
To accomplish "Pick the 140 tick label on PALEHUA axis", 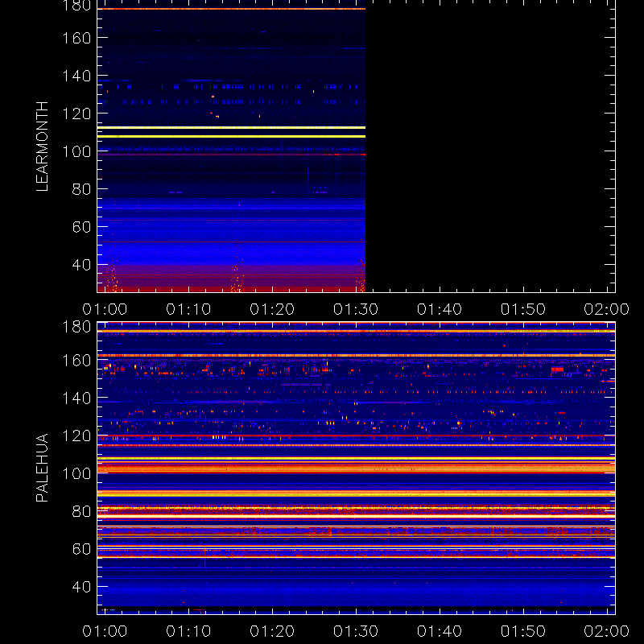I will (76, 398).
